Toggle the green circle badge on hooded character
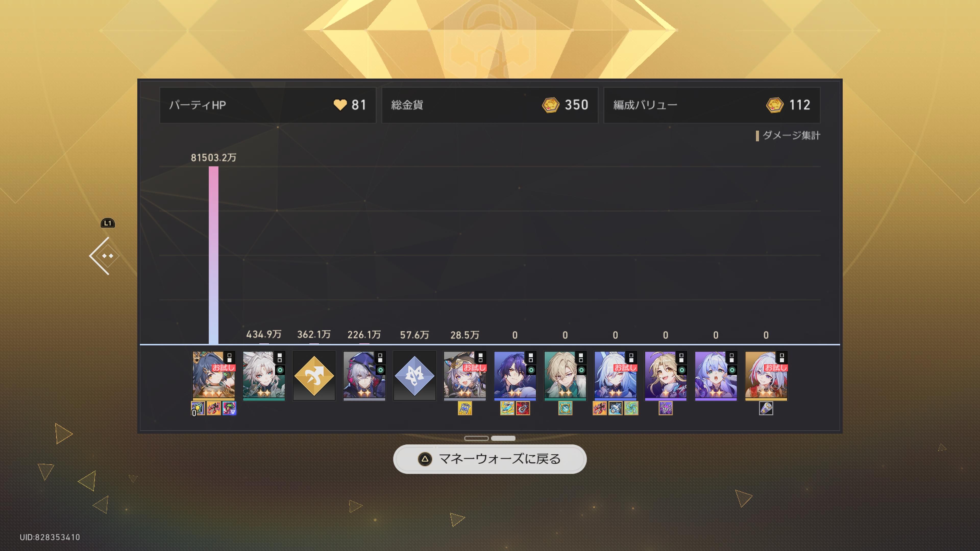The image size is (980, 551). [381, 370]
